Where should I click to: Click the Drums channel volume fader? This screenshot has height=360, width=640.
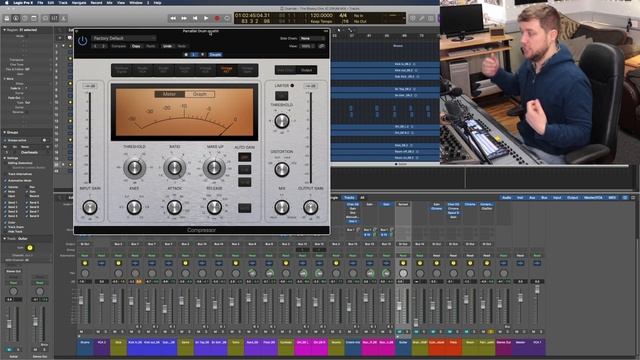(x=81, y=300)
